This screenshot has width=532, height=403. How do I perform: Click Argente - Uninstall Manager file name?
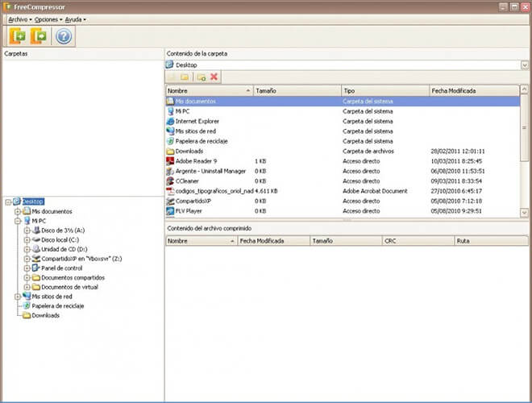(x=210, y=171)
